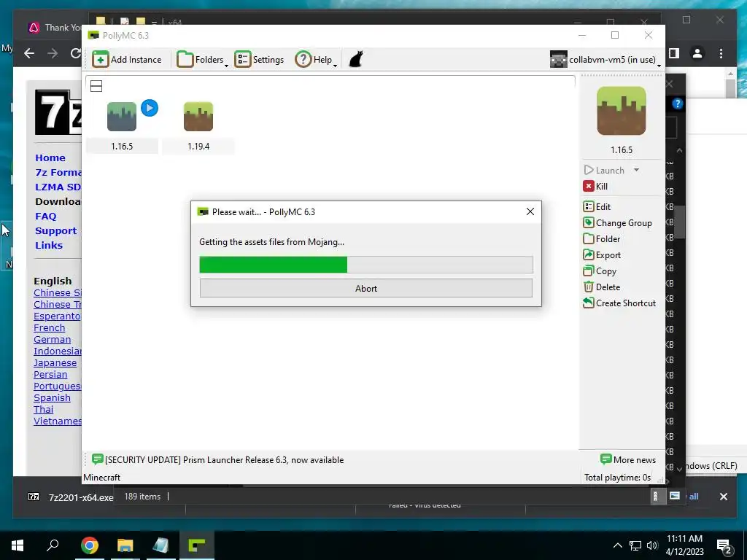Close the Chrome downloads bar

pyautogui.click(x=723, y=497)
